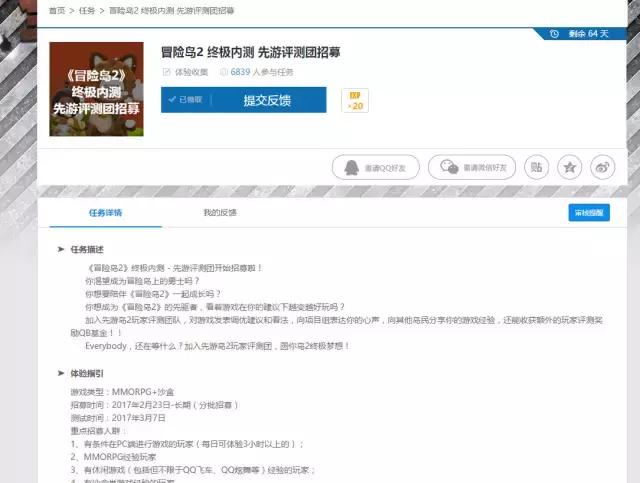This screenshot has width=640, height=483.
Task: Share to Tieba with 贴 icon
Action: pos(536,167)
